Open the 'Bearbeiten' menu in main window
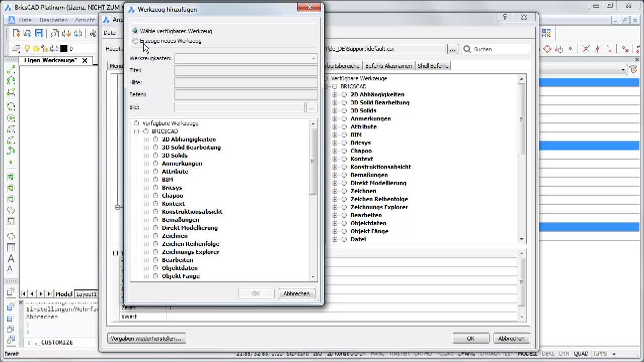Screen dimensions: 644x362 click(53, 20)
